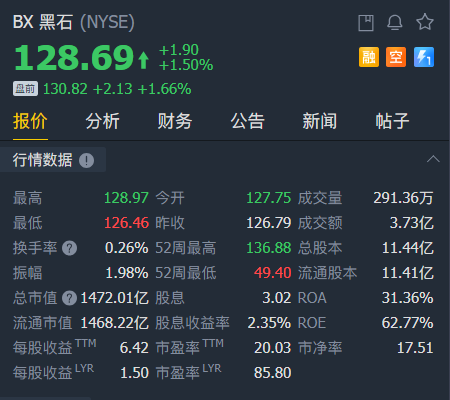Open help icon next to 换手率
This screenshot has height=400, width=450.
tap(69, 248)
